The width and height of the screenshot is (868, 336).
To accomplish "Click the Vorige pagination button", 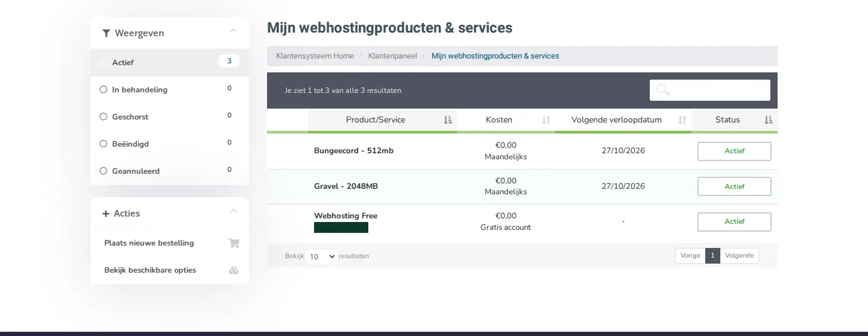I will point(690,256).
